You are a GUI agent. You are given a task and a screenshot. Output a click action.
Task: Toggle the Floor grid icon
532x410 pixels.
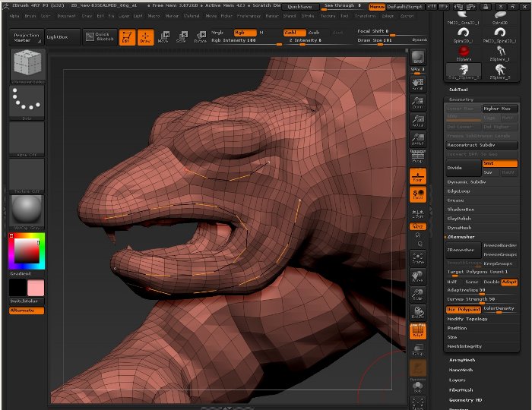point(417,176)
